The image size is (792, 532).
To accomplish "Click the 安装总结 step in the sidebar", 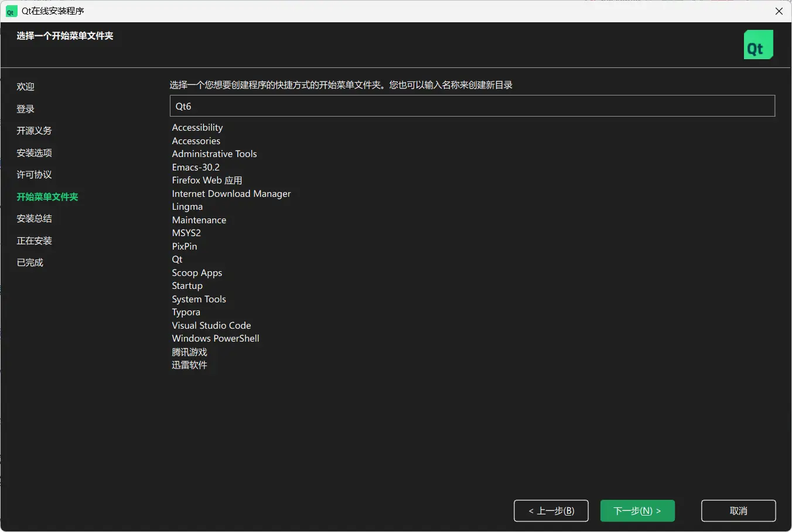I will pyautogui.click(x=35, y=219).
